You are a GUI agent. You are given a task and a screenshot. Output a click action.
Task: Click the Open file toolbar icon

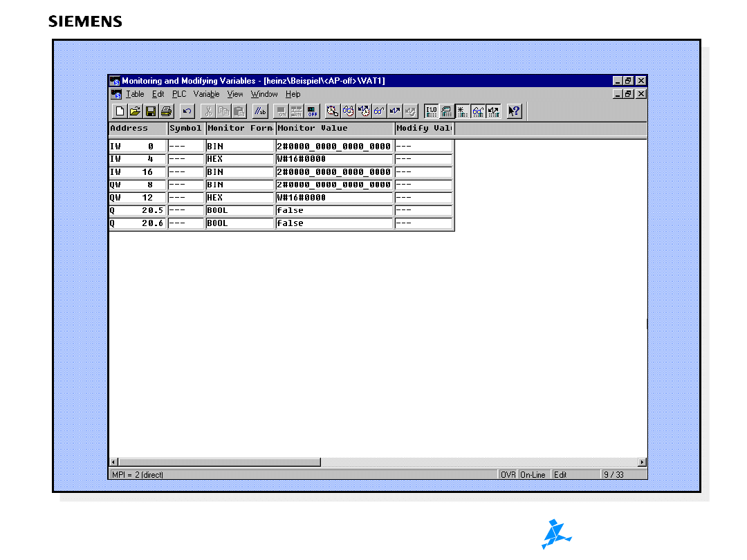point(135,111)
